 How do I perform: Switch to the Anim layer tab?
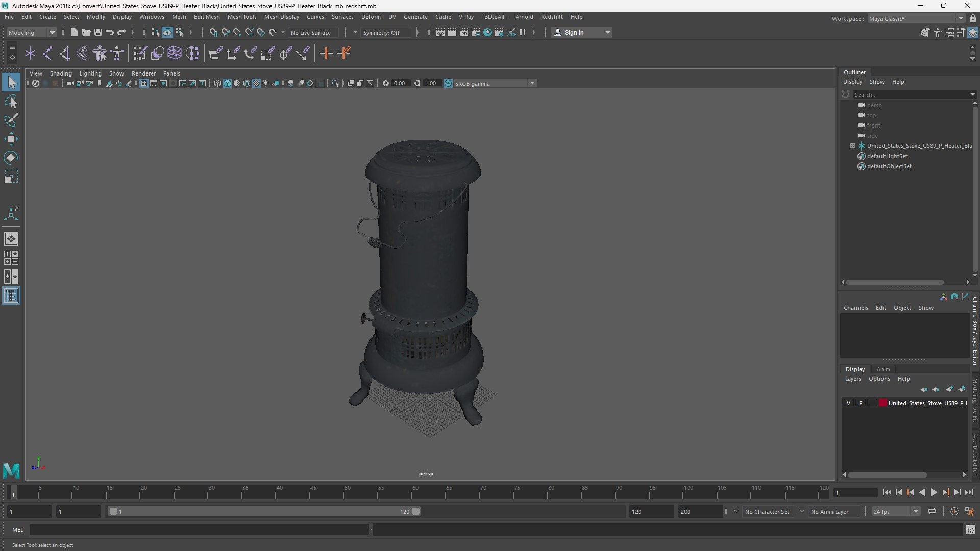pos(883,369)
